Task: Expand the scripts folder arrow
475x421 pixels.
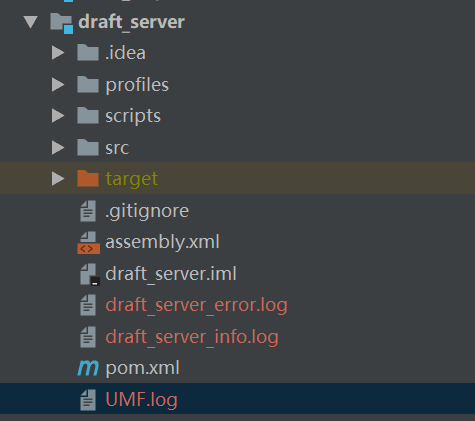Action: pos(58,116)
